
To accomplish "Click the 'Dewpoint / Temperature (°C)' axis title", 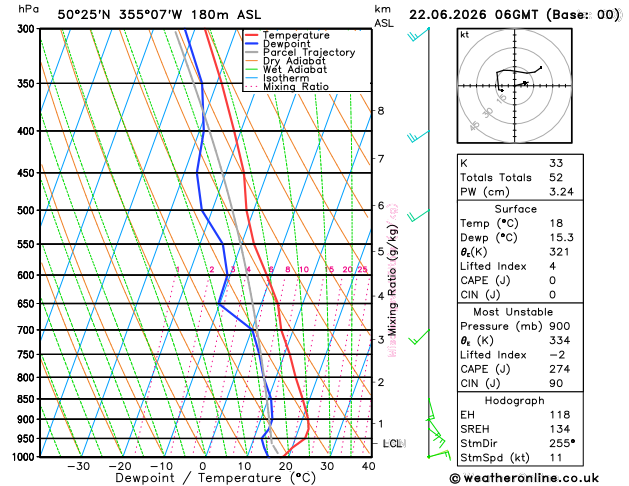I will tap(216, 478).
